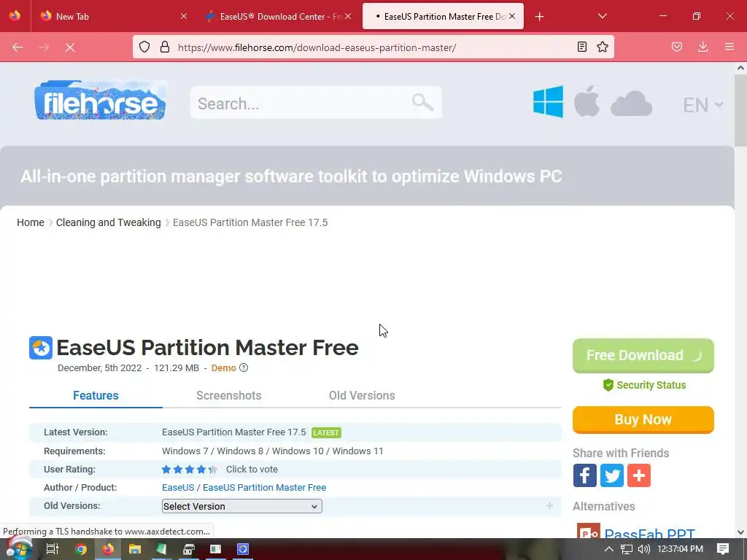Close the EaseUS Download Center tab
The image size is (747, 560).
click(x=348, y=16)
